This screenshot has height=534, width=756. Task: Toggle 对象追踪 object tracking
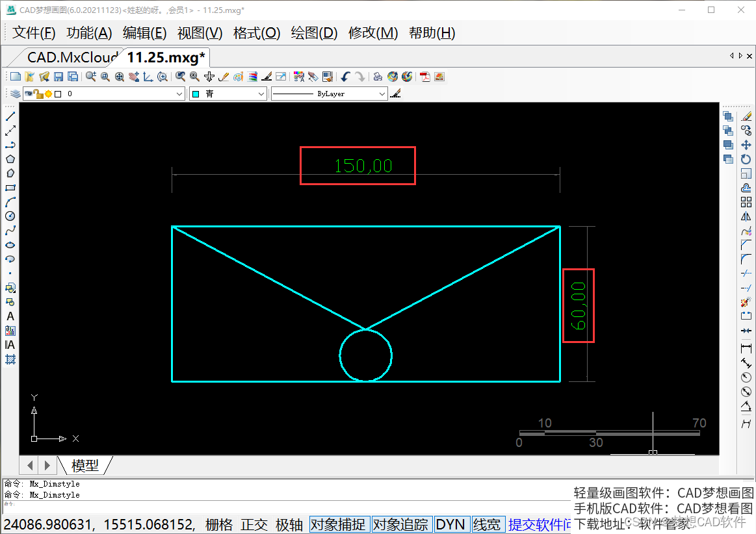(402, 524)
